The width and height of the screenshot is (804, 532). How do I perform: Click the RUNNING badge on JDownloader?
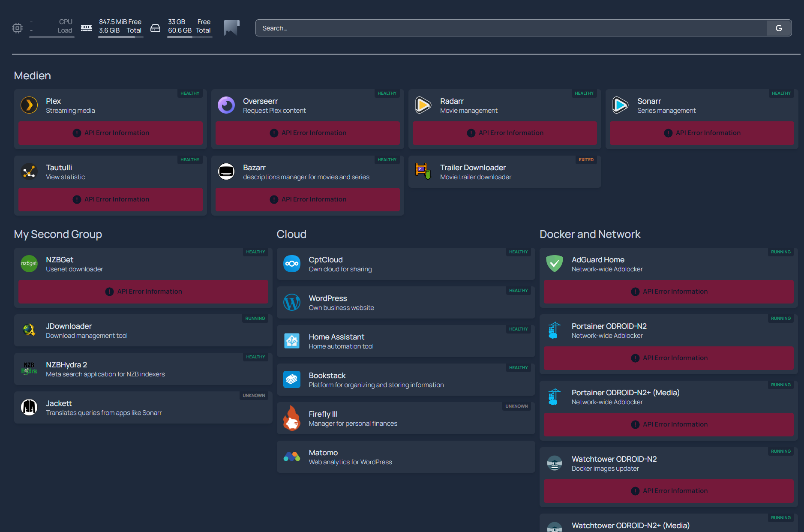255,318
